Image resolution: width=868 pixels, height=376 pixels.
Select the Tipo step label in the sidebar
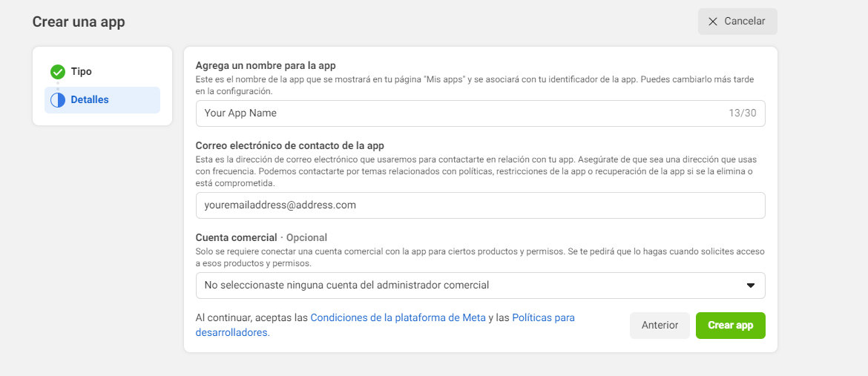tap(82, 72)
